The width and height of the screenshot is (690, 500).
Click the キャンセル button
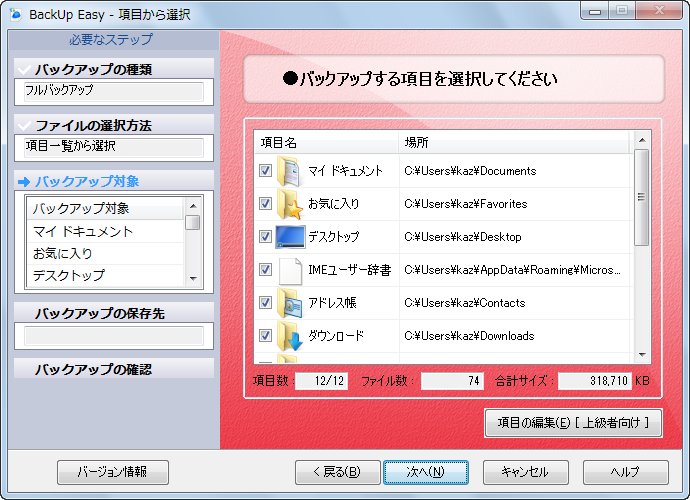[525, 472]
